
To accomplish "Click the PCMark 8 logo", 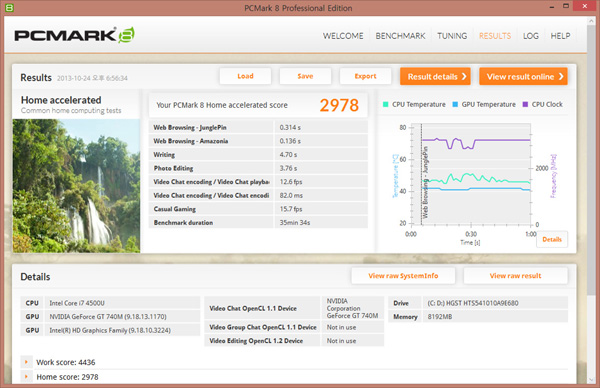I will (75, 35).
